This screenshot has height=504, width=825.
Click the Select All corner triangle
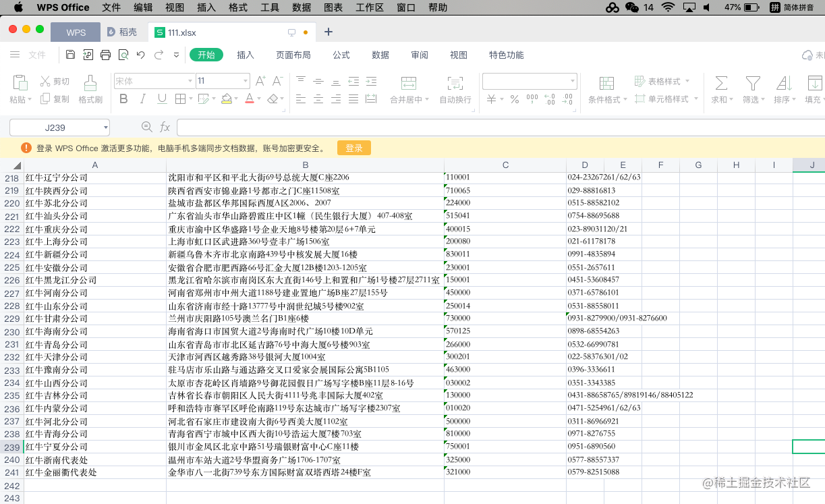17,165
